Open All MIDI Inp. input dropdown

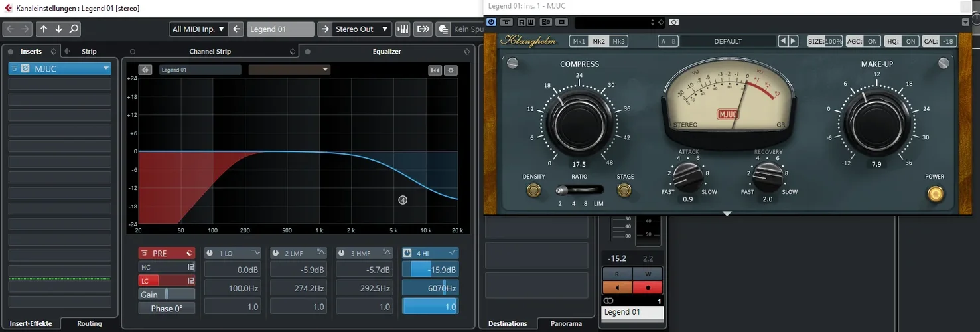198,29
